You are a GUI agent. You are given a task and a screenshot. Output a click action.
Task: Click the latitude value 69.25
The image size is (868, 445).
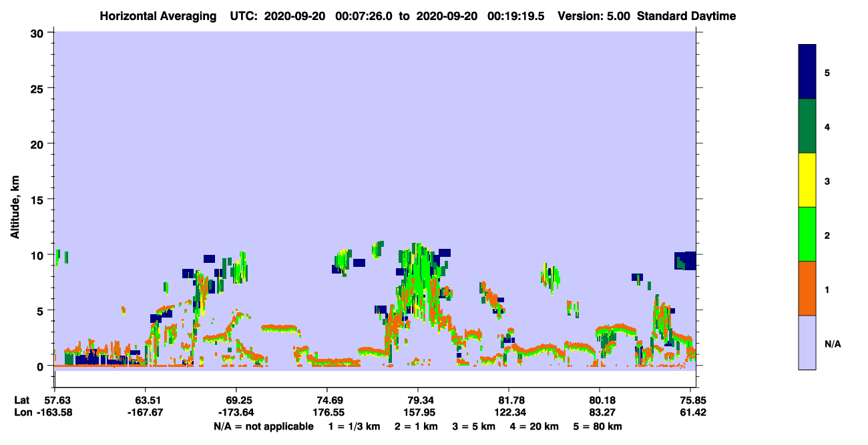pos(236,400)
